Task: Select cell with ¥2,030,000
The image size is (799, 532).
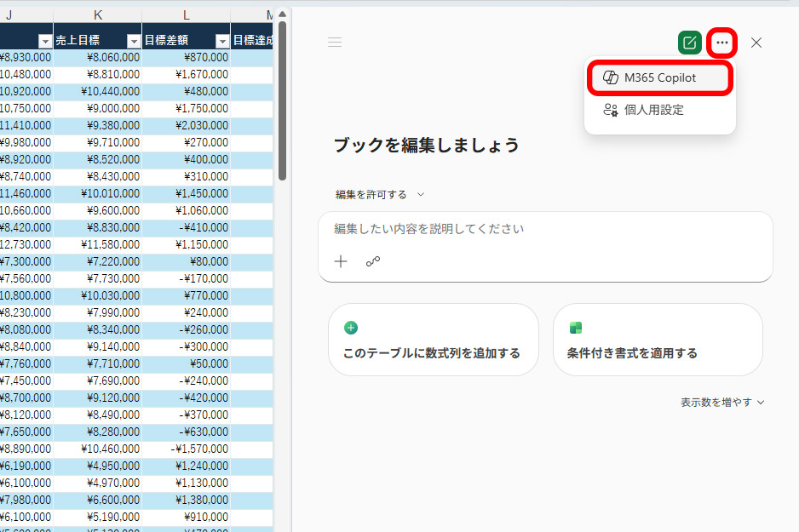Action: coord(187,126)
